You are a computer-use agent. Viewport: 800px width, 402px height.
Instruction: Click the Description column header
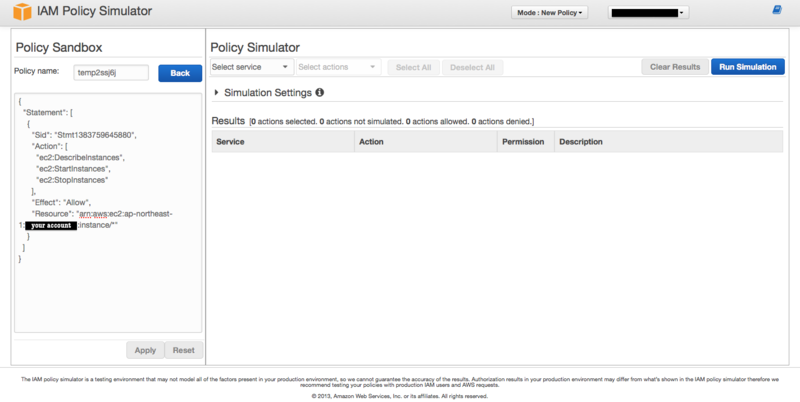point(669,141)
